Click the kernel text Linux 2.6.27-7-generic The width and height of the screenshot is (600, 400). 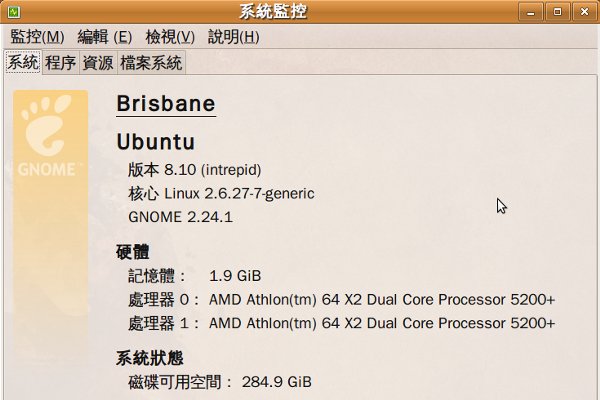click(239, 193)
